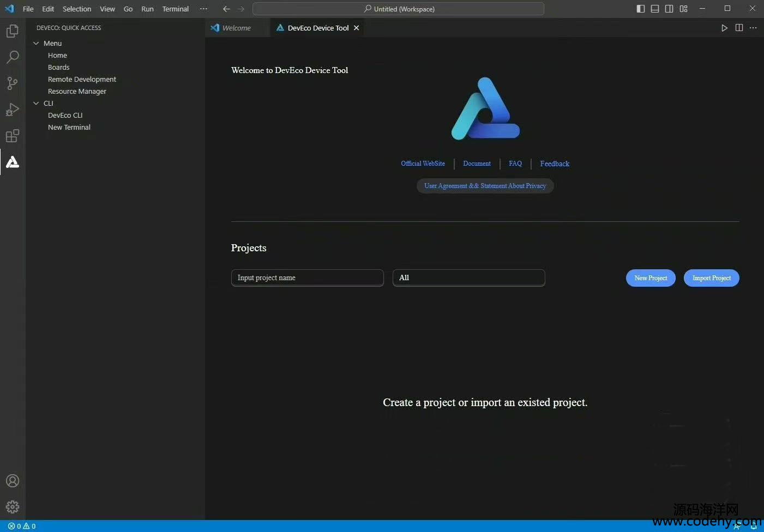Go forward with the right arrow
The width and height of the screenshot is (764, 532).
click(241, 9)
